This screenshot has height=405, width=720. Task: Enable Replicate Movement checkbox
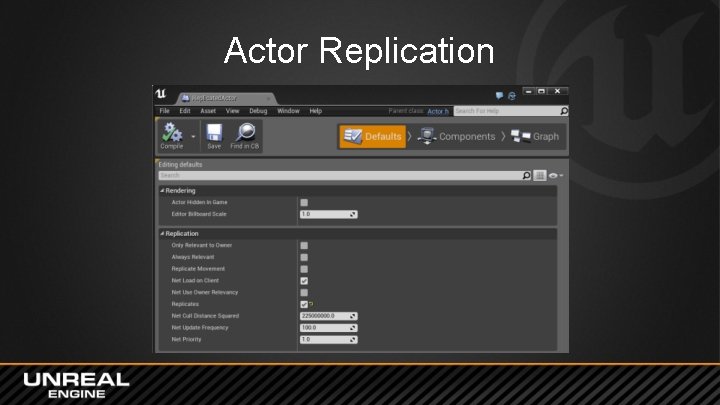click(304, 269)
